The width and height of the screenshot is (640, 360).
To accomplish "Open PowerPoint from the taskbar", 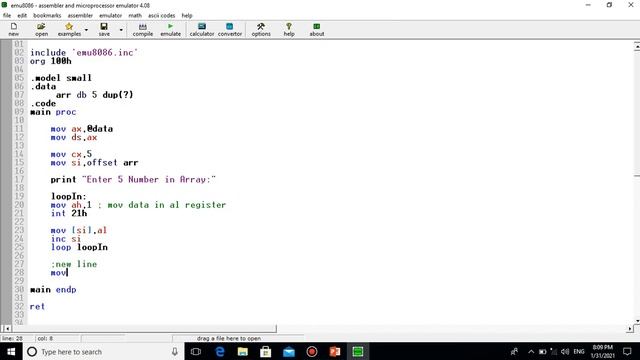I will [x=335, y=351].
